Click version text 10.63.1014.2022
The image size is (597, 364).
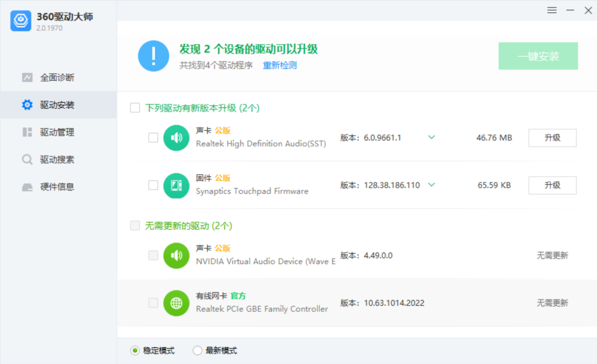[x=394, y=303]
